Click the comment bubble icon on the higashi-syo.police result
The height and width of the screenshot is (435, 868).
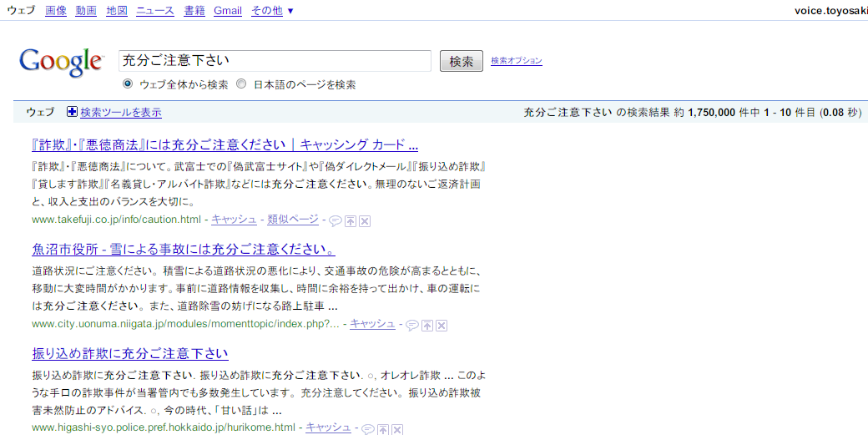pyautogui.click(x=367, y=429)
